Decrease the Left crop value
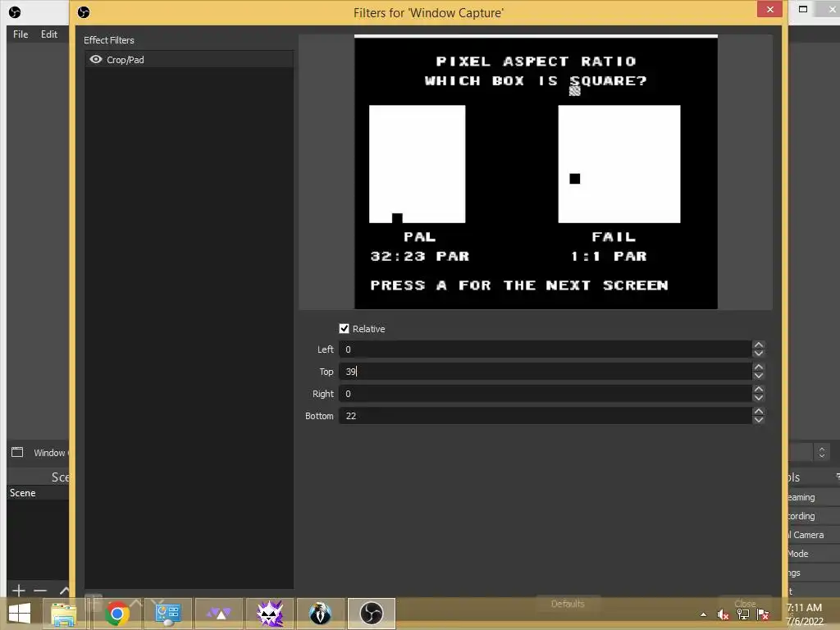This screenshot has width=840, height=630. click(x=758, y=354)
